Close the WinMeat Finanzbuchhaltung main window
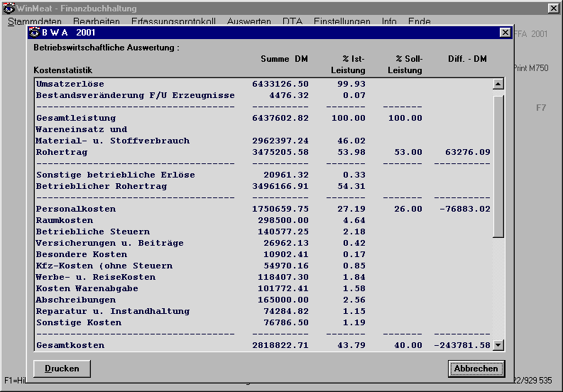 [553, 8]
